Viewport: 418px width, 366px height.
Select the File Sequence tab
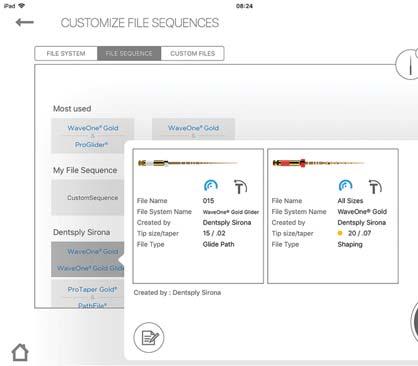(x=129, y=53)
